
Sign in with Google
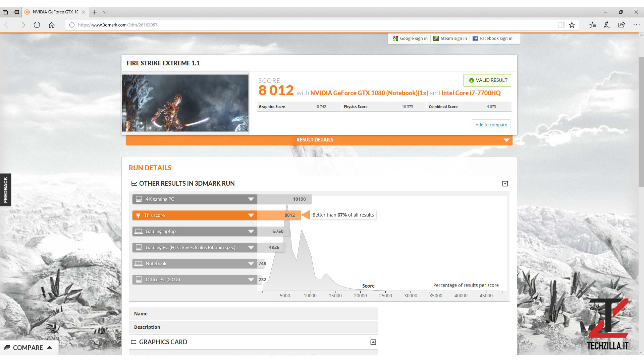coord(410,39)
